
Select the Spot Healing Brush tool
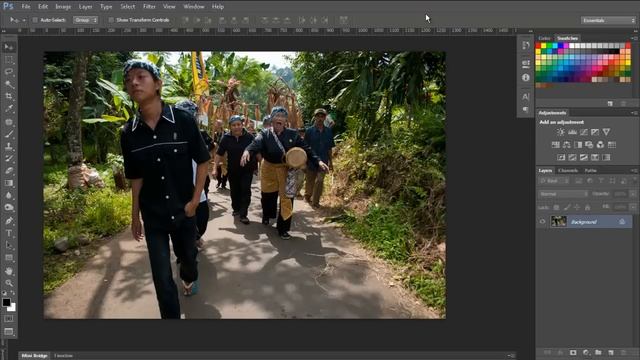click(x=9, y=122)
